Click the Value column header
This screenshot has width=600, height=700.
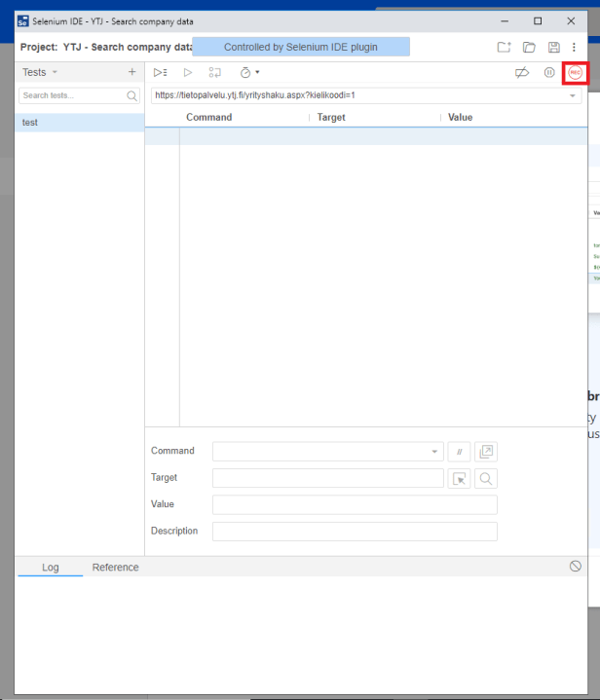point(460,117)
